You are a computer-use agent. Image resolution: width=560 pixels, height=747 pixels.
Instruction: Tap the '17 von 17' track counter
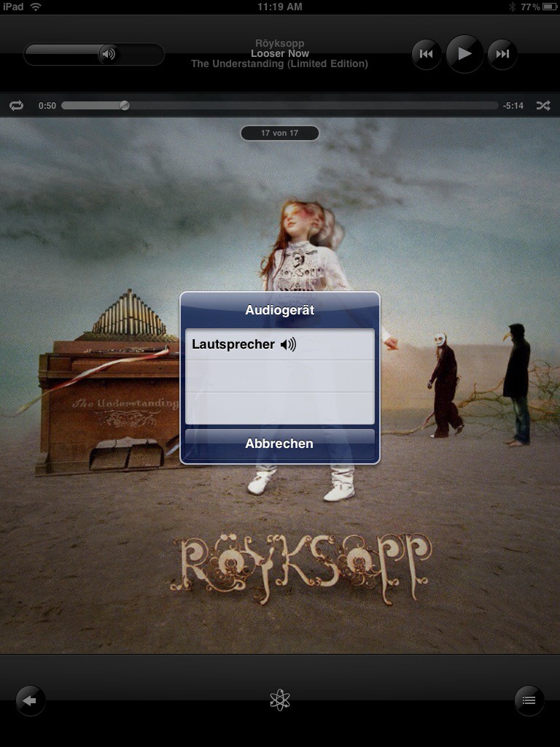click(x=279, y=133)
